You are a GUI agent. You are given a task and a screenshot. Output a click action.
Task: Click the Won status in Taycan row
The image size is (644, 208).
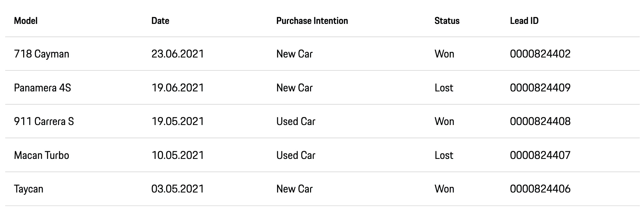444,189
